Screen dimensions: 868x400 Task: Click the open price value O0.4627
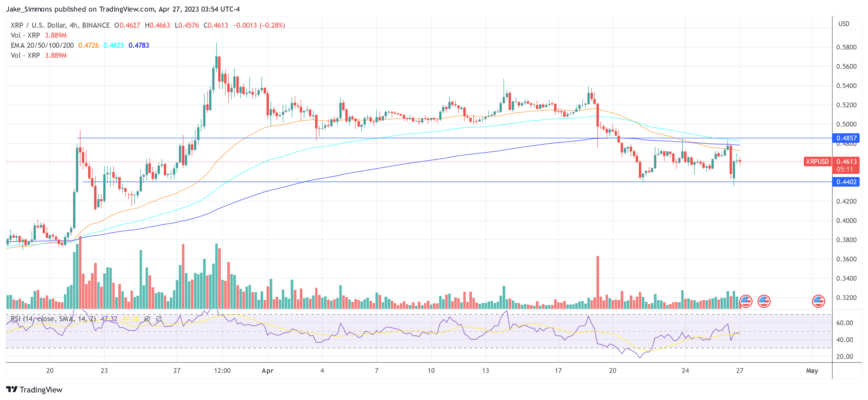pyautogui.click(x=127, y=25)
